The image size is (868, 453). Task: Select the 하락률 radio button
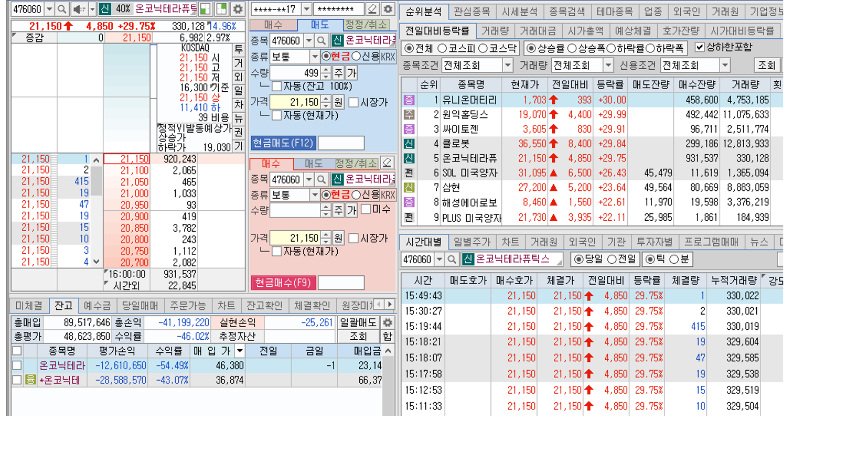click(x=610, y=48)
